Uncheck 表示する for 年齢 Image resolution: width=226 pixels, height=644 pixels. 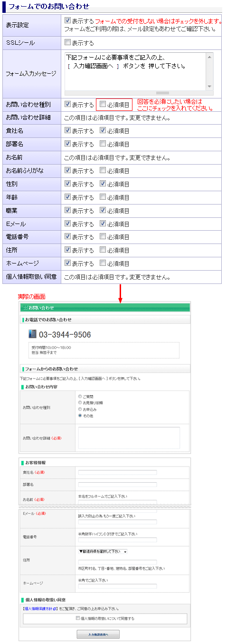[67, 197]
